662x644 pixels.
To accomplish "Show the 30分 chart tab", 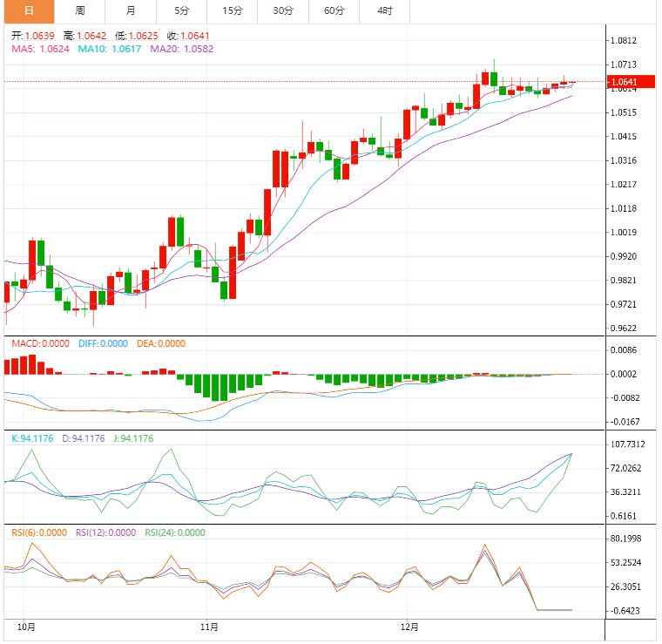I will 283,11.
